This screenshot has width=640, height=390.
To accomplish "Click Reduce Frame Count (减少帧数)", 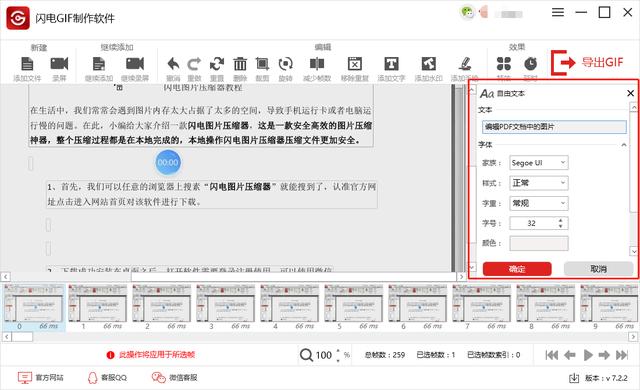I will 317,64.
